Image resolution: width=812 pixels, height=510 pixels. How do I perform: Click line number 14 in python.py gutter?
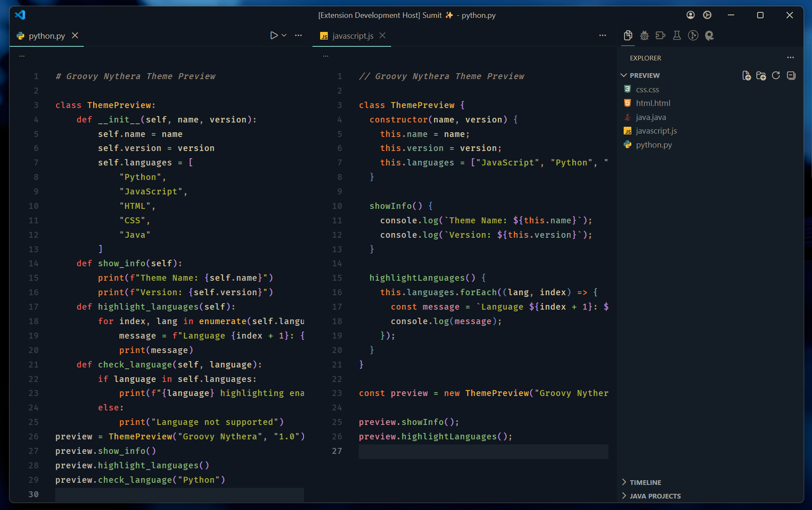coord(34,264)
